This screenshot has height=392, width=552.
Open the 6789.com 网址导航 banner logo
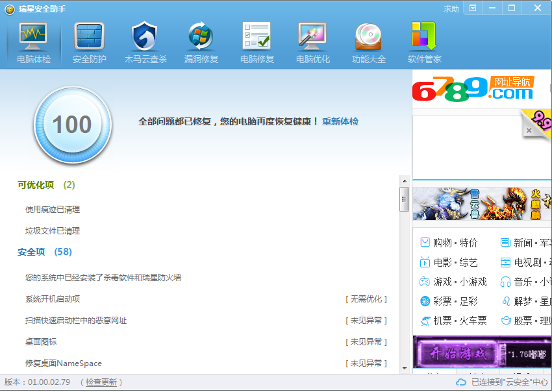point(473,89)
